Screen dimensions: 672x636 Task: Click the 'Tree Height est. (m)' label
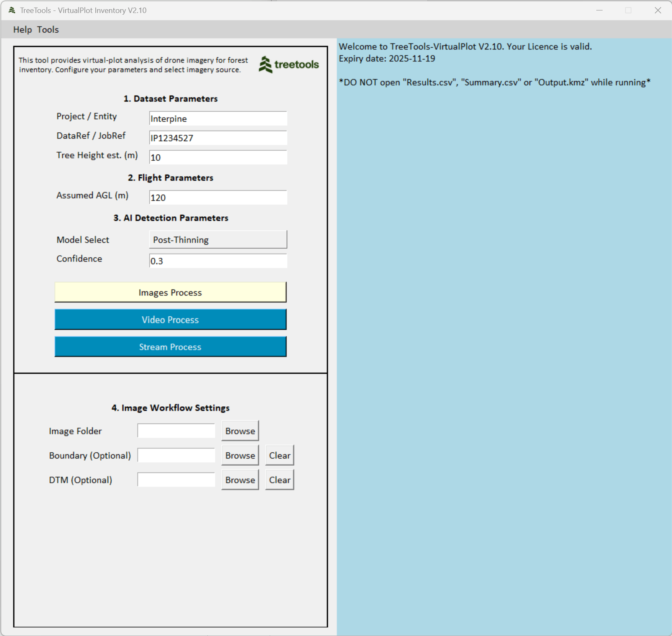pyautogui.click(x=97, y=155)
